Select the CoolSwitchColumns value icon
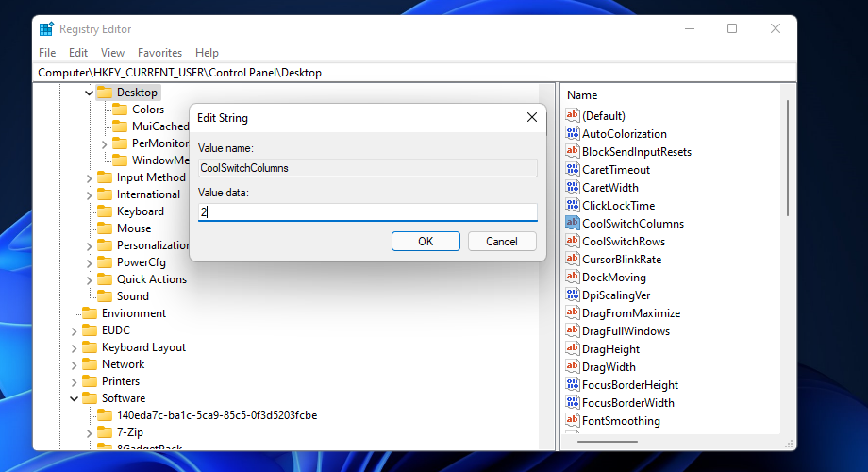868x472 pixels. pyautogui.click(x=573, y=223)
